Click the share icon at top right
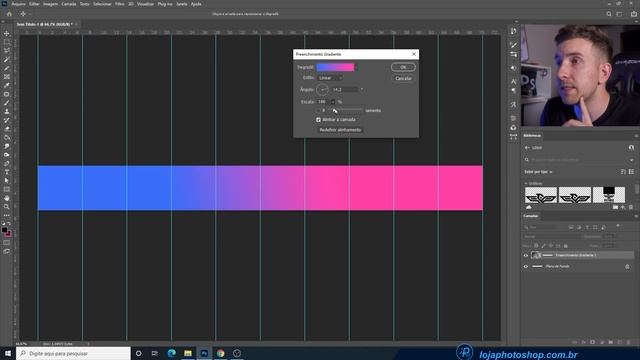Image resolution: width=640 pixels, height=360 pixels. coord(634,14)
